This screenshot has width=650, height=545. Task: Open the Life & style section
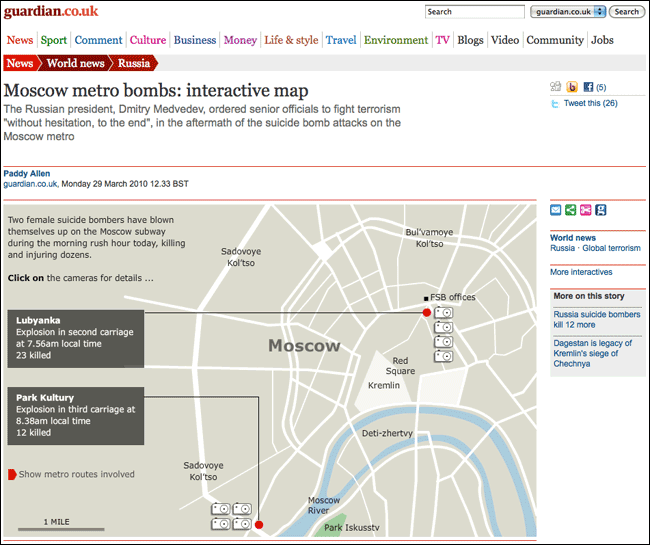tap(291, 40)
